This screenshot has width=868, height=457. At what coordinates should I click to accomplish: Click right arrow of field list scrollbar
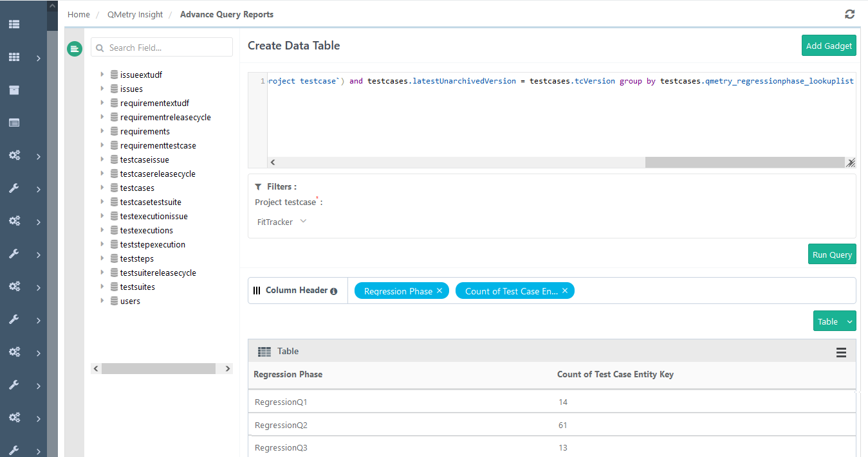coord(227,369)
